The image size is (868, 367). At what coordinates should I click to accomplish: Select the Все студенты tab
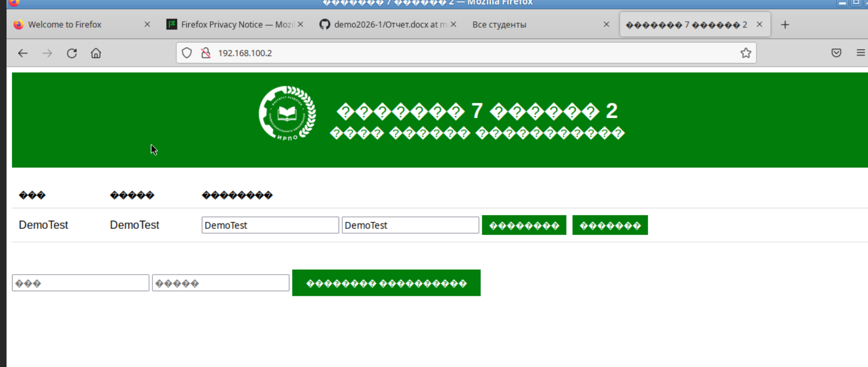point(533,25)
